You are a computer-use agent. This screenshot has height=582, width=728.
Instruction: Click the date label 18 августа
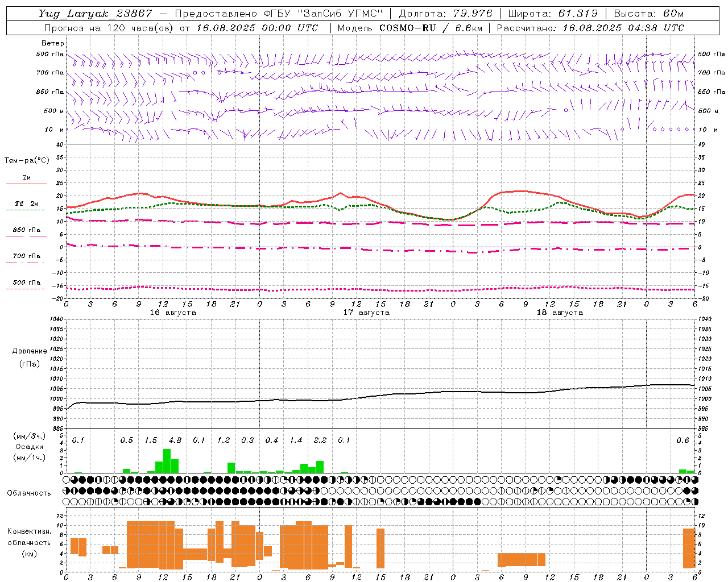click(560, 313)
